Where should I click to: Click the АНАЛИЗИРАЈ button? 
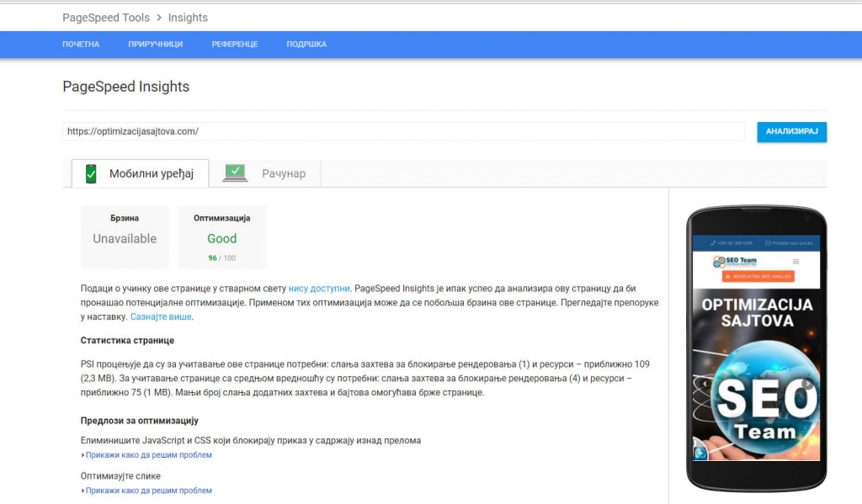click(x=791, y=132)
